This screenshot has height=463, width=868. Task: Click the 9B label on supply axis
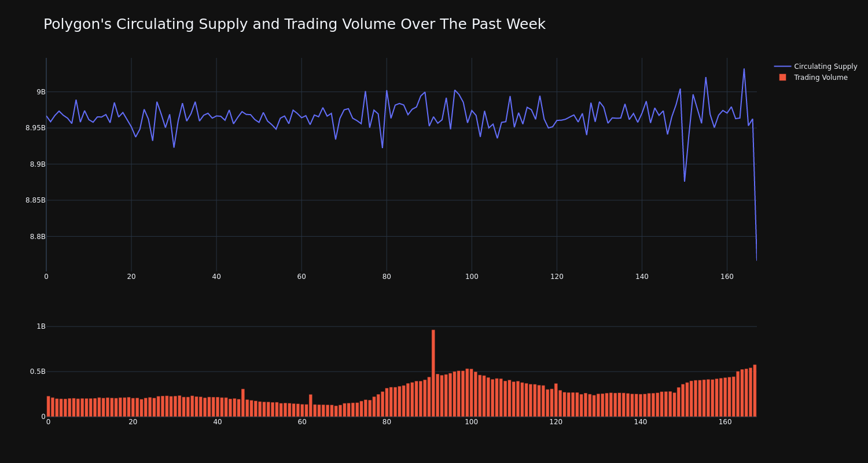pyautogui.click(x=41, y=91)
